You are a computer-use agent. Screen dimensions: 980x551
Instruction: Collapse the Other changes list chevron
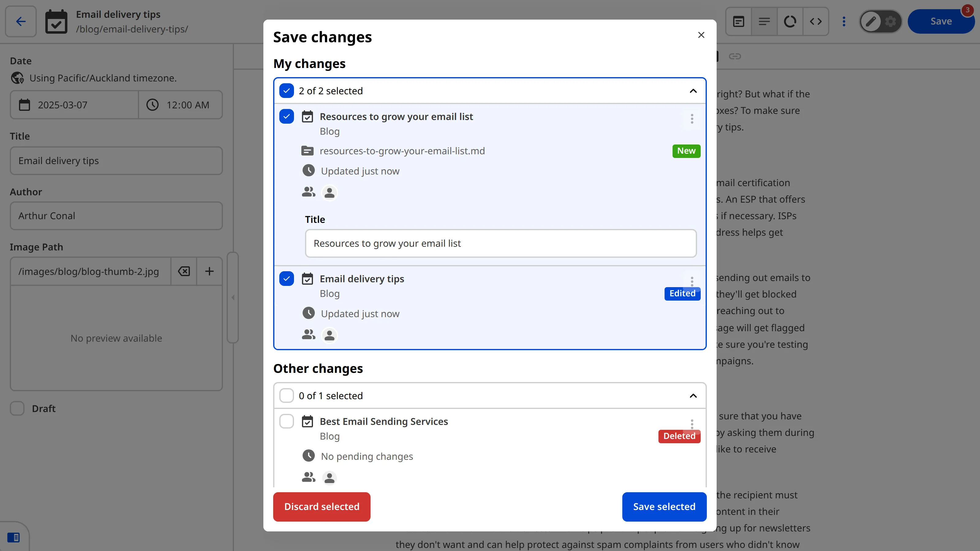pyautogui.click(x=693, y=396)
